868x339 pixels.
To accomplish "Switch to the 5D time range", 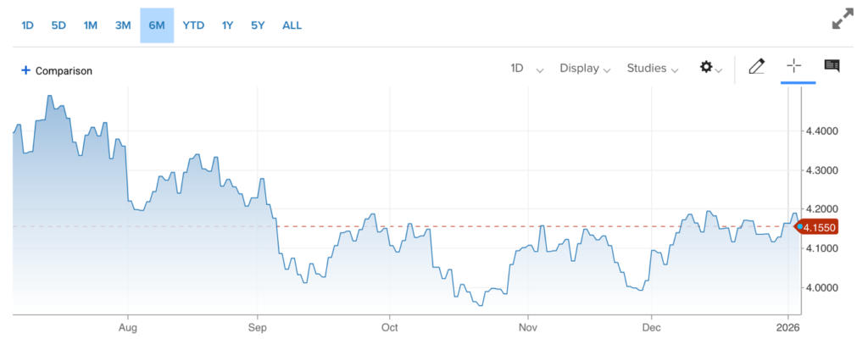I will (x=58, y=25).
